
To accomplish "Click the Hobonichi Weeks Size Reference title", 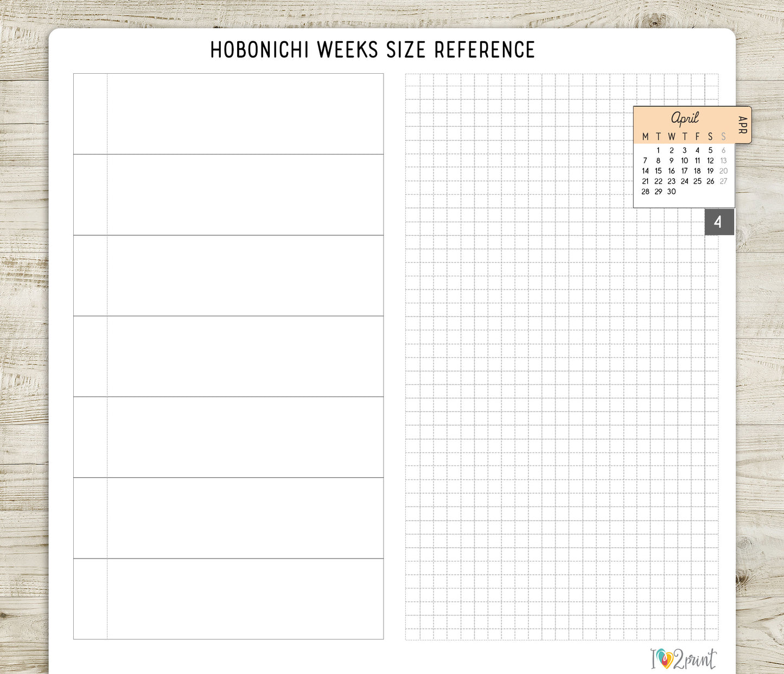I will click(372, 50).
